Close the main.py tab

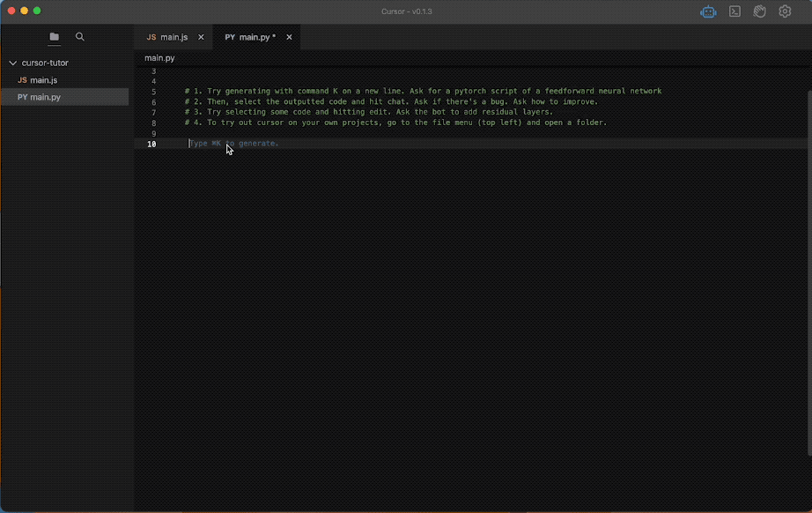289,37
